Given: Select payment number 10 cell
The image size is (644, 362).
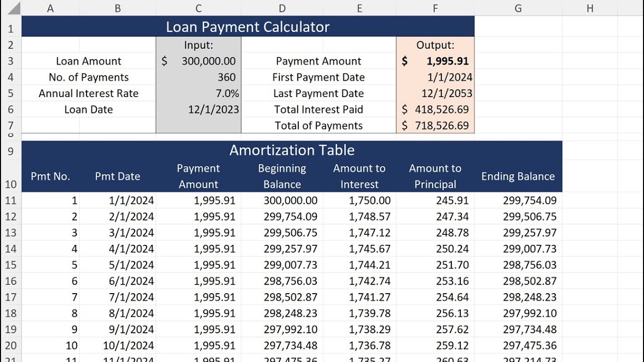Looking at the screenshot, I should 50,345.
